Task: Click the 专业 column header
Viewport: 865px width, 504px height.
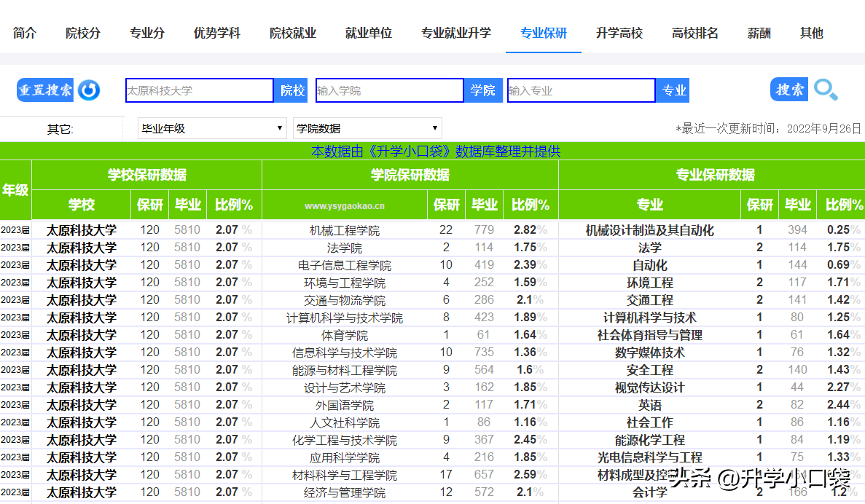Action: click(x=649, y=205)
